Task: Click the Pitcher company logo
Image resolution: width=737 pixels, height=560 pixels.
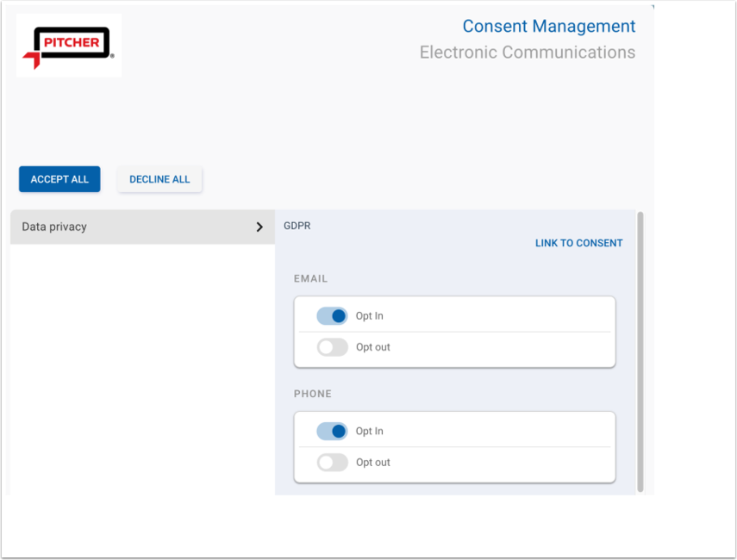Action: (69, 46)
